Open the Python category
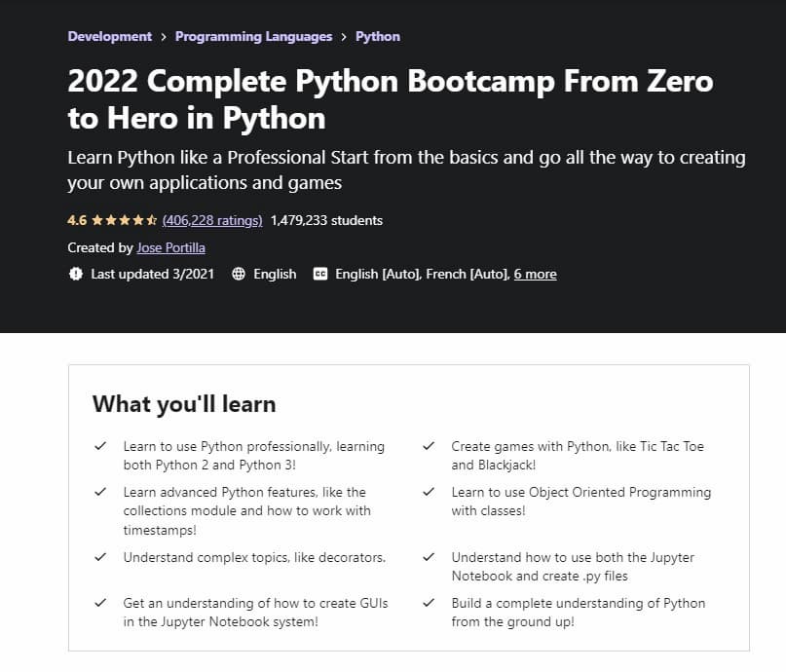 (377, 36)
